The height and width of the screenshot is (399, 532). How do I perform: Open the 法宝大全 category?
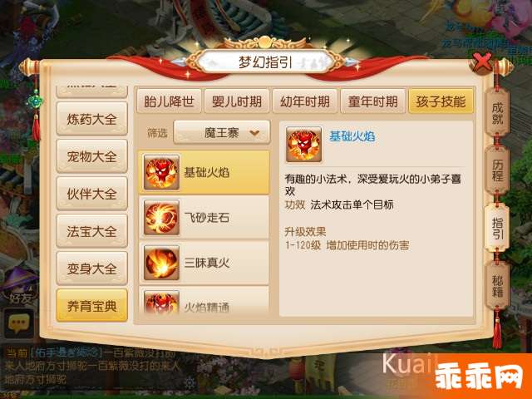(x=92, y=231)
